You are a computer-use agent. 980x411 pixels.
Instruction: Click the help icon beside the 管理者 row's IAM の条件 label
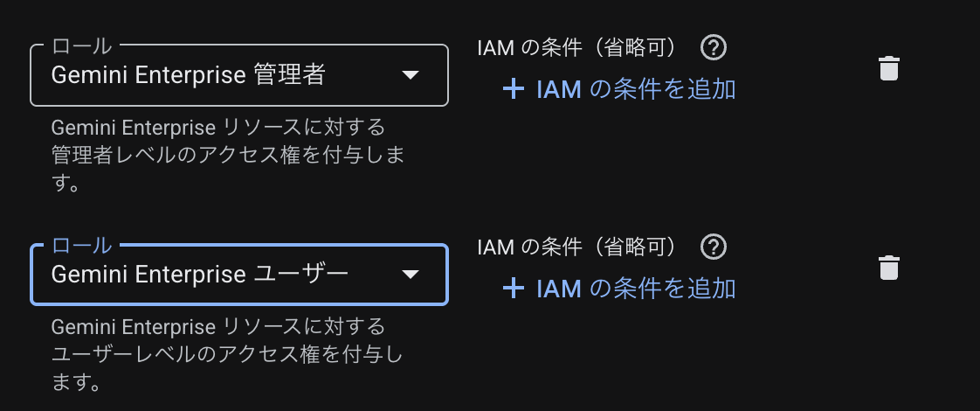coord(713,48)
